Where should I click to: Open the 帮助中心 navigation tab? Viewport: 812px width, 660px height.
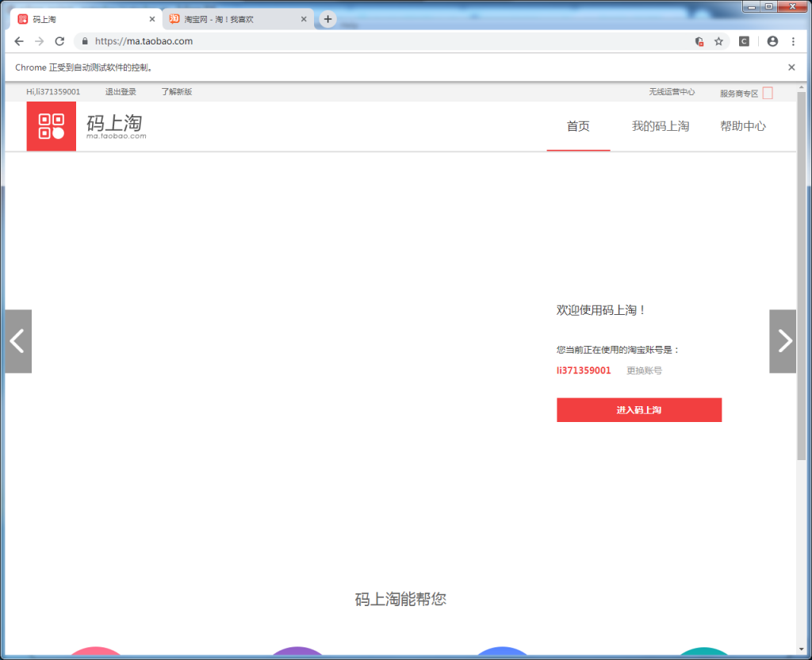[x=742, y=126]
